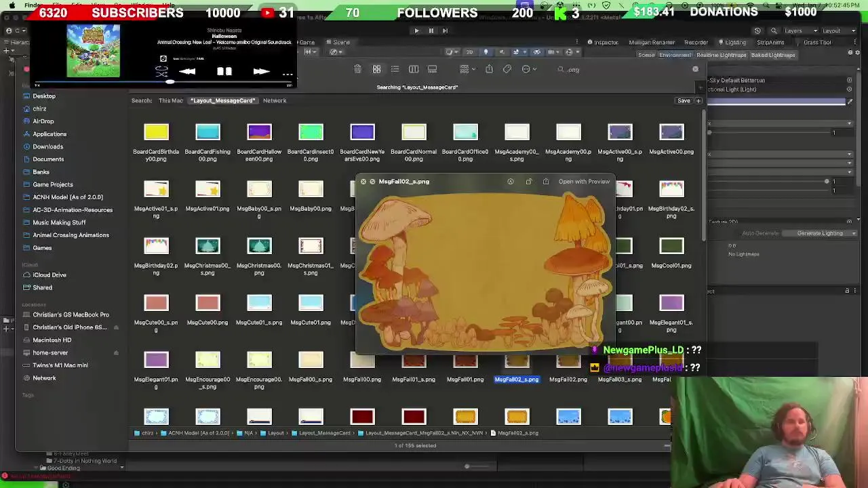Viewport: 868px width, 488px height.
Task: Set search scope to Layout_MessageCard
Action: 223,100
